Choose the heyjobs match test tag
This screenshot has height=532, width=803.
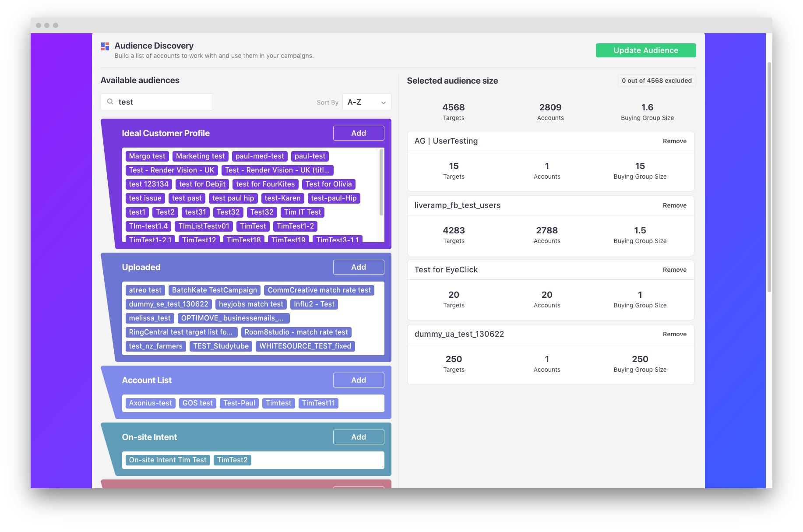tap(251, 304)
